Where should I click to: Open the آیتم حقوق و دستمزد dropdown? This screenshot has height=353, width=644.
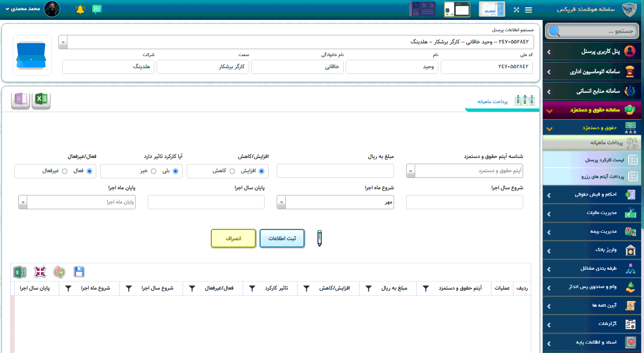[x=411, y=171]
